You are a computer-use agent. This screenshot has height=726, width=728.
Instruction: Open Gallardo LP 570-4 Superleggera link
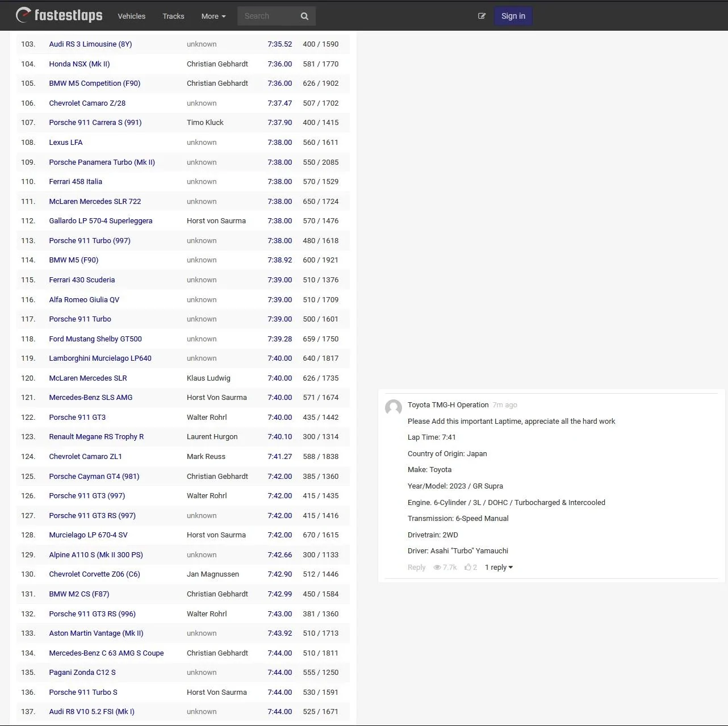point(101,221)
